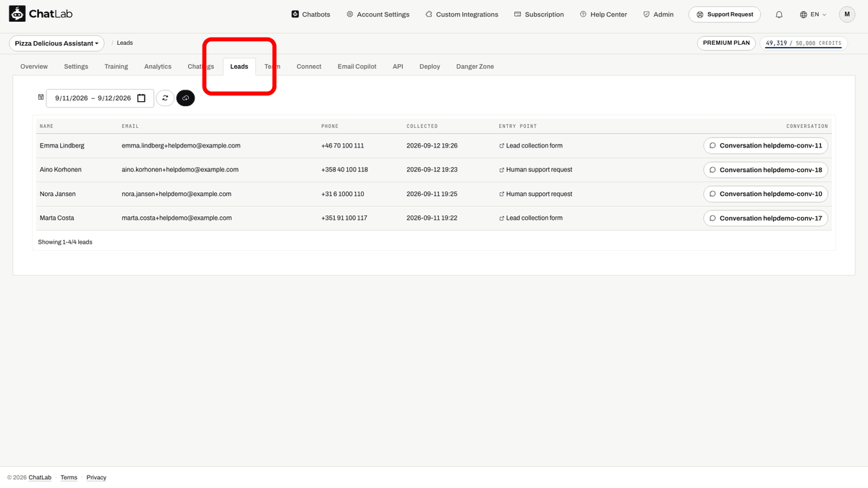Select the name Aino Korhonen

point(61,170)
